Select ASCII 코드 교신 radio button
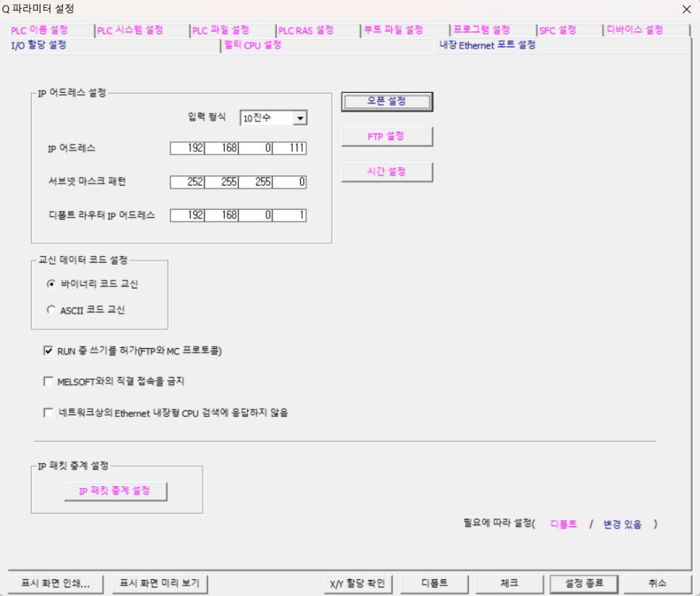This screenshot has height=596, width=700. [x=51, y=310]
